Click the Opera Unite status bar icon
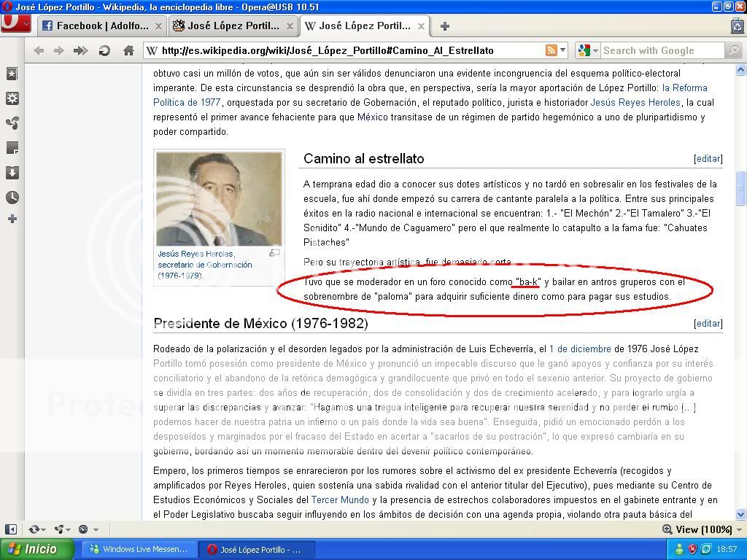The image size is (747, 560). point(59,529)
